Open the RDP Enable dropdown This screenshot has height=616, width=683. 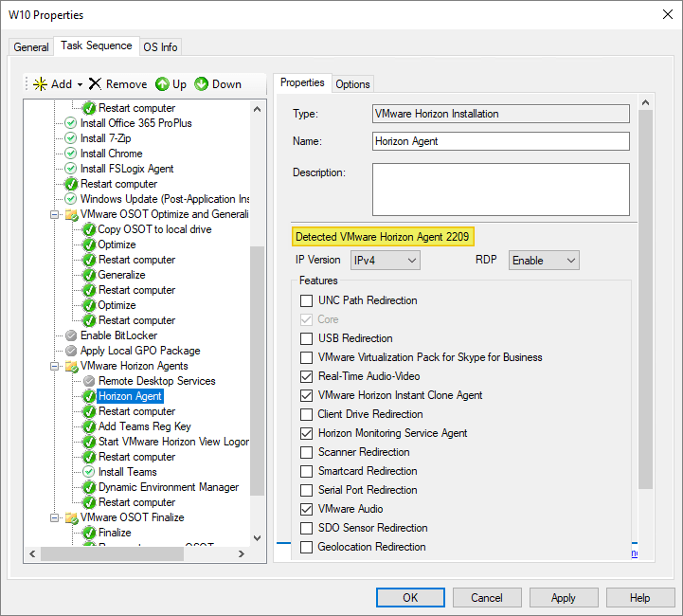(x=544, y=260)
